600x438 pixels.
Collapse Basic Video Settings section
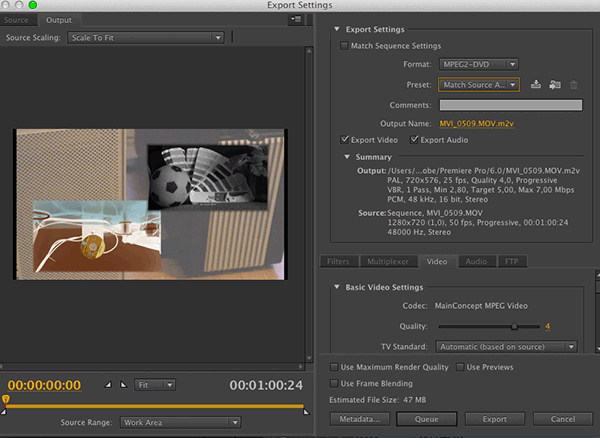(337, 287)
